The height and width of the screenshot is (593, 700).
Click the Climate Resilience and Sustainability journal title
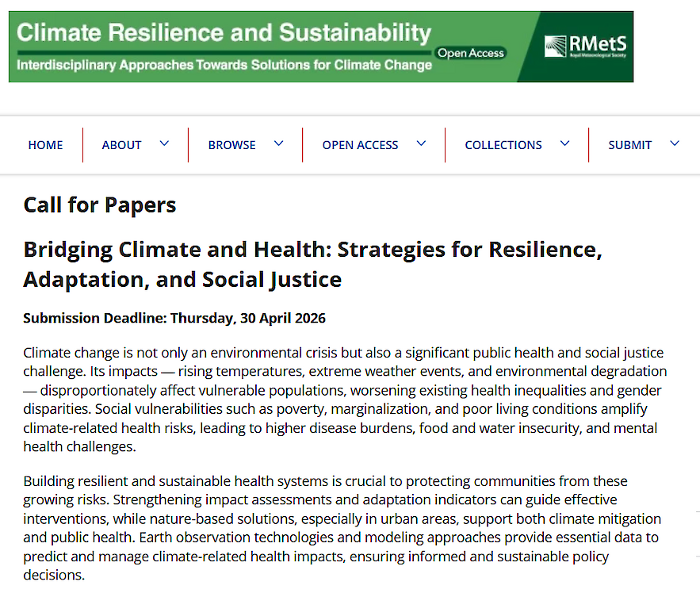click(x=224, y=33)
